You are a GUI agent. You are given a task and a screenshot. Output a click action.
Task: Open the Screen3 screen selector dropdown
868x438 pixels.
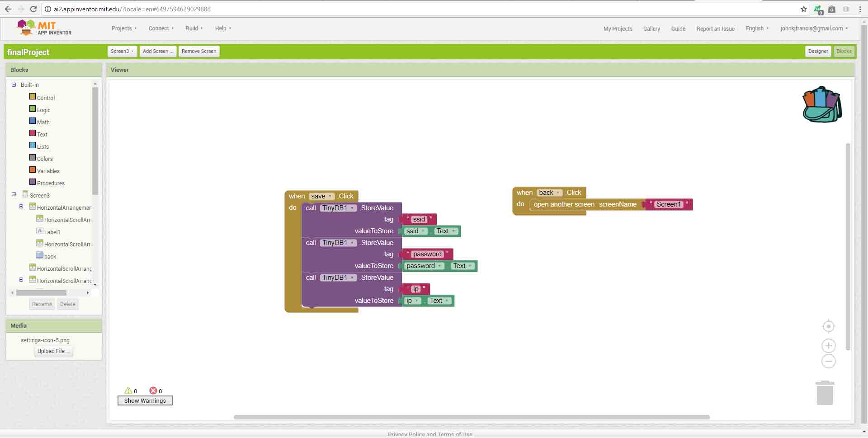pos(122,51)
